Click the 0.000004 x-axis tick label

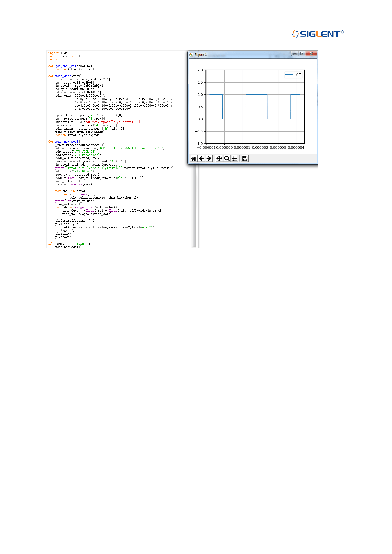point(296,147)
